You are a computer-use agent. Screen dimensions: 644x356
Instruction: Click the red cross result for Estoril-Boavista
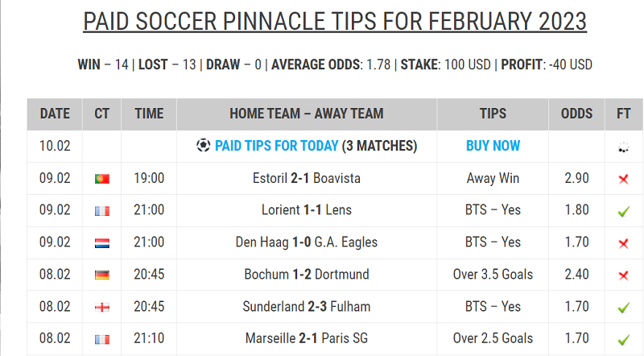[x=623, y=179]
